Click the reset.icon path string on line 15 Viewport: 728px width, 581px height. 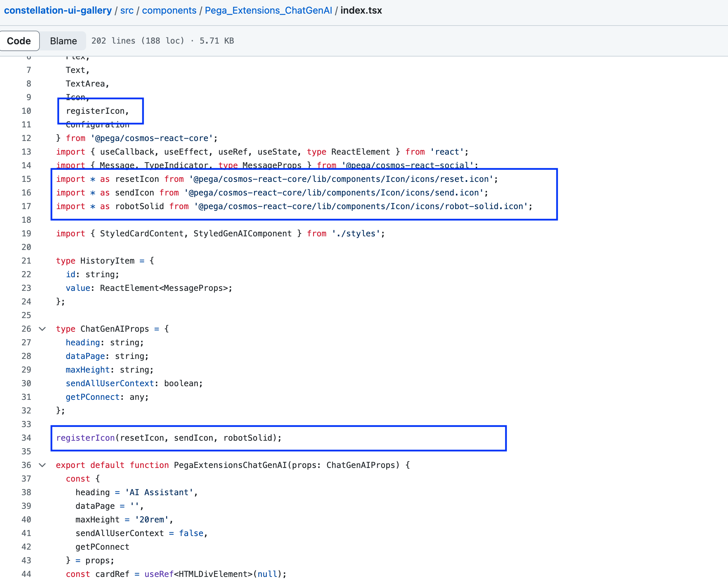[x=341, y=179]
